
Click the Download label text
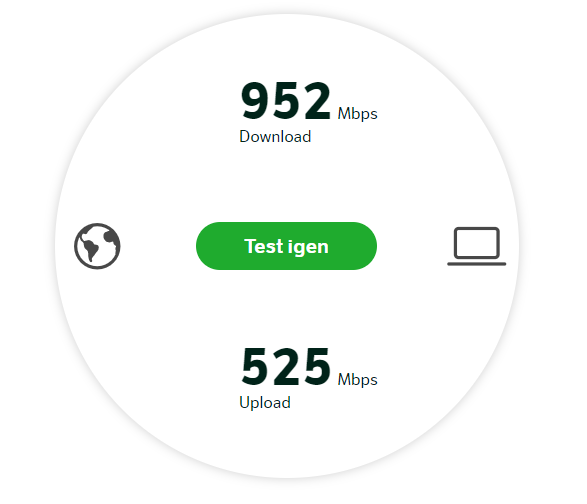click(275, 136)
